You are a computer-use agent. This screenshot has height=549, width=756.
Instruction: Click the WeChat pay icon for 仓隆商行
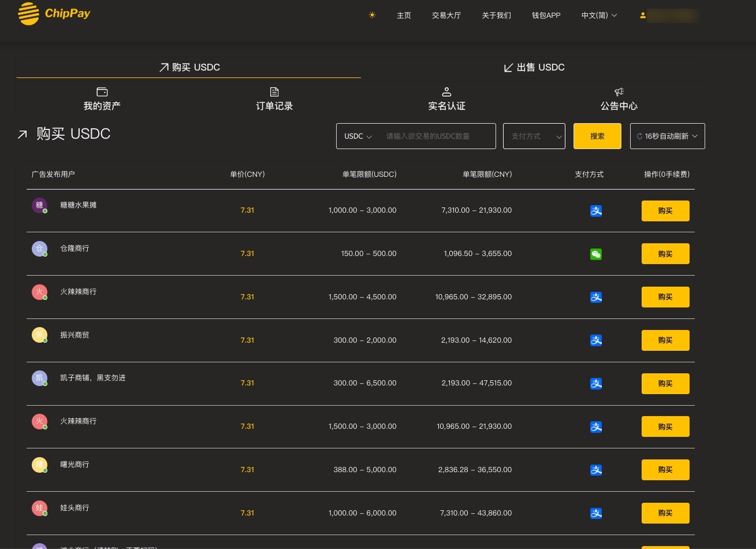click(596, 254)
